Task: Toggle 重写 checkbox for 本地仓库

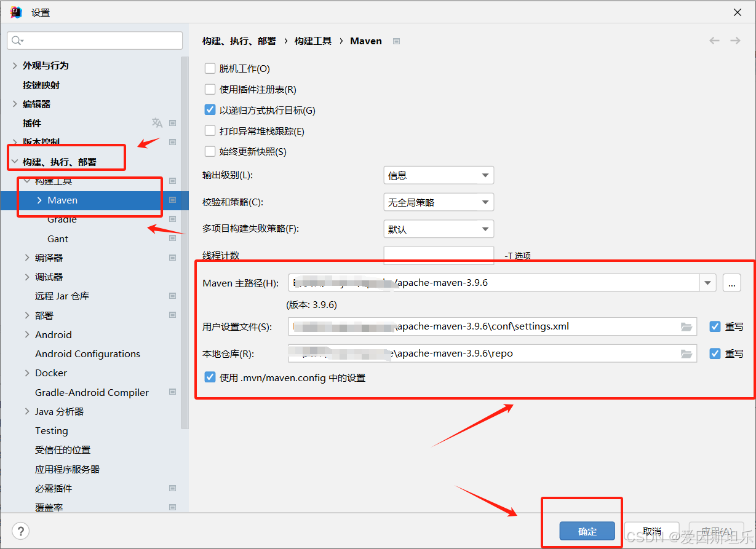Action: pos(715,353)
